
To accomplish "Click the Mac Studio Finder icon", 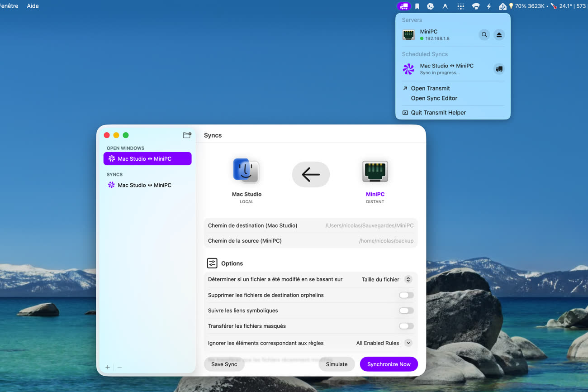I will [x=246, y=171].
